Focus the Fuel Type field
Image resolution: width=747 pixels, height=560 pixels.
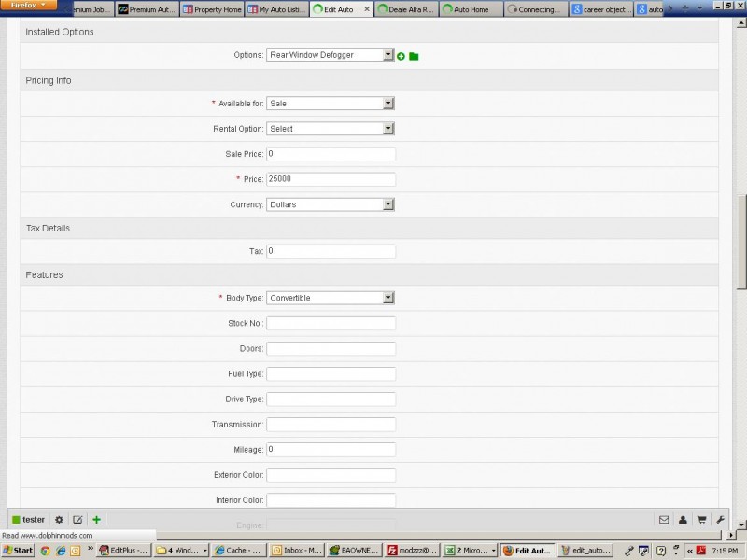point(331,374)
